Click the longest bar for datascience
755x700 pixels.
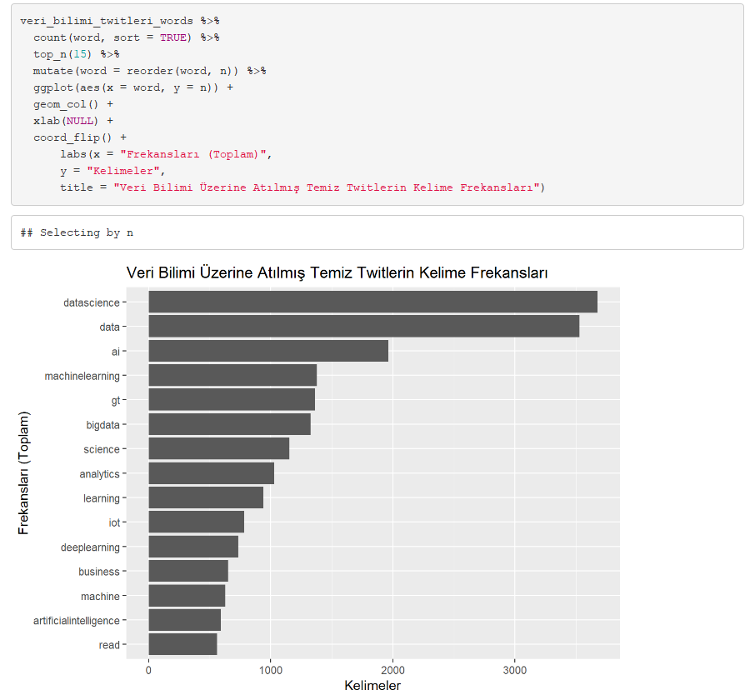tap(367, 302)
